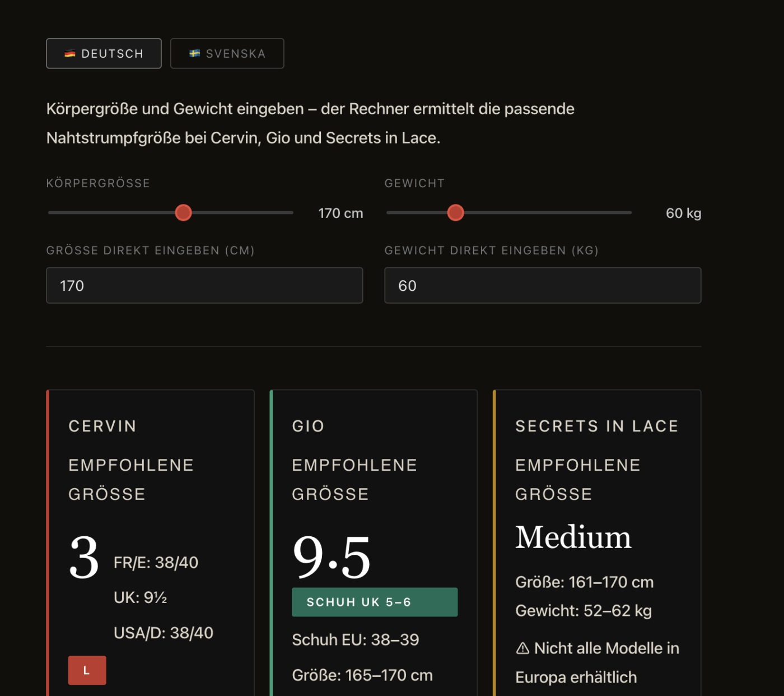Click the Körpergrösse slider label
This screenshot has height=696, width=784.
point(98,183)
